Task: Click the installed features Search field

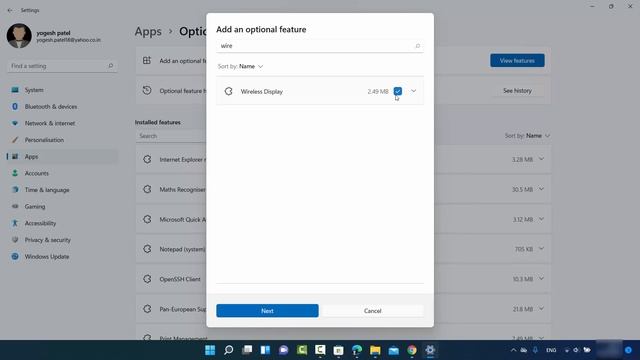Action: pos(171,136)
